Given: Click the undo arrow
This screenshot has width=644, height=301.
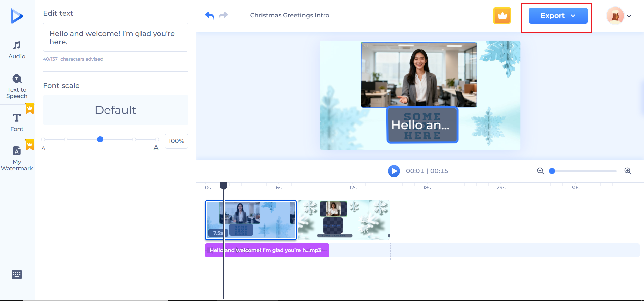Looking at the screenshot, I should pyautogui.click(x=209, y=15).
